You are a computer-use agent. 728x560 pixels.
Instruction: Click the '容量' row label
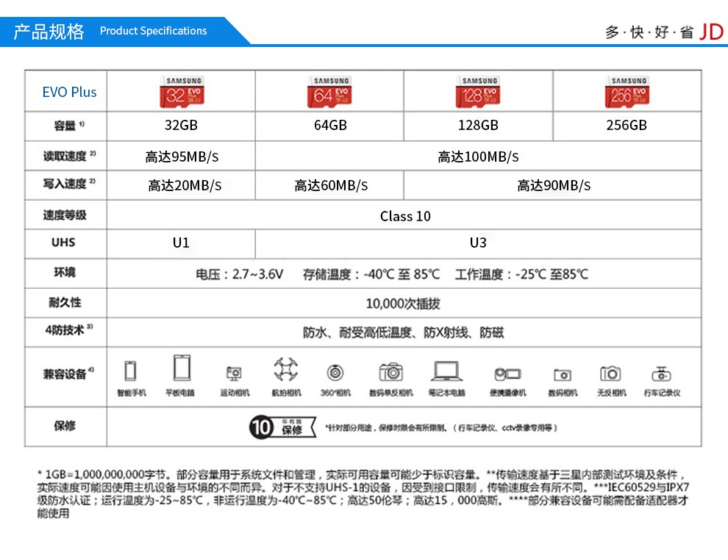tap(69, 125)
